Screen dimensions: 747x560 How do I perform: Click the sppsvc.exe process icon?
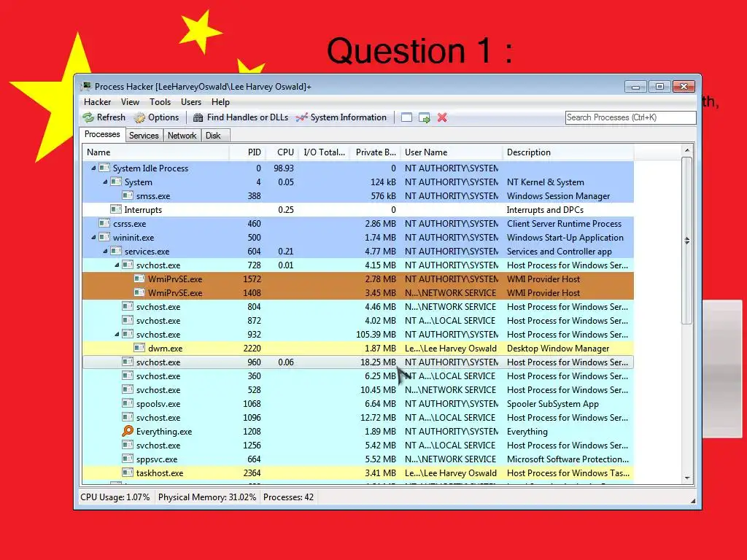tap(128, 459)
